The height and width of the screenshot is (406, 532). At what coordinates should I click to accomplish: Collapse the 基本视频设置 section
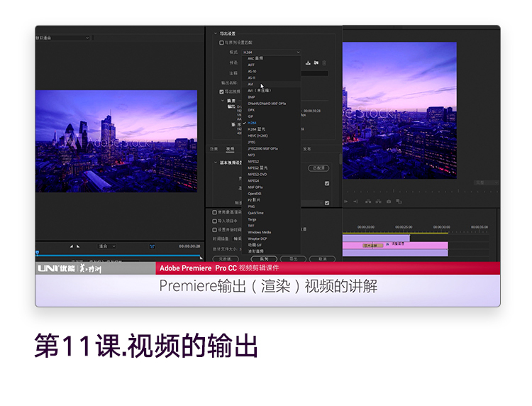click(x=215, y=163)
